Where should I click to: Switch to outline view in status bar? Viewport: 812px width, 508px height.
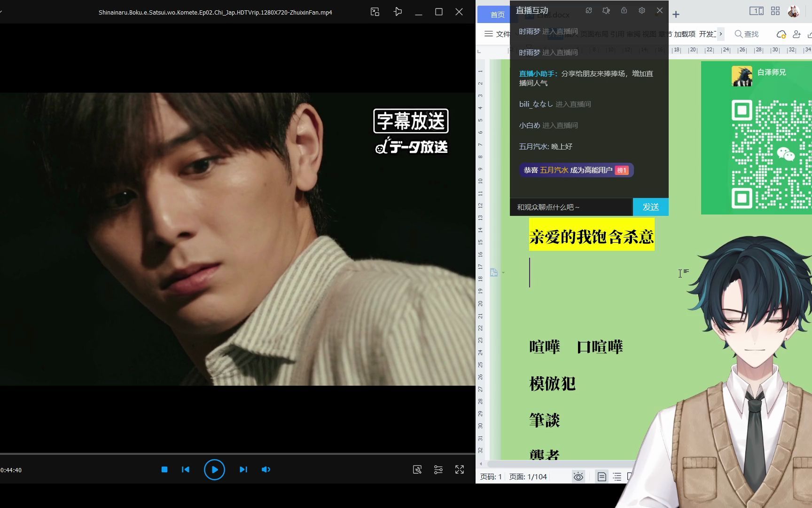(x=617, y=476)
